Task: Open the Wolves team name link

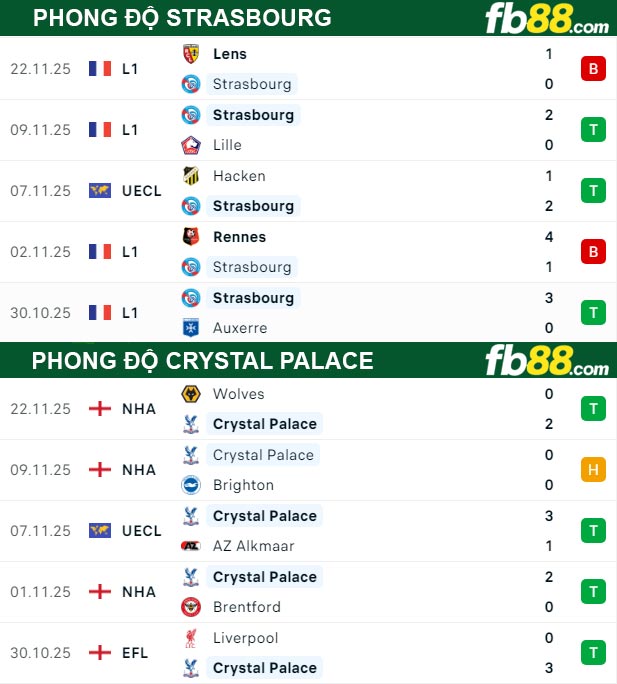Action: pos(239,394)
